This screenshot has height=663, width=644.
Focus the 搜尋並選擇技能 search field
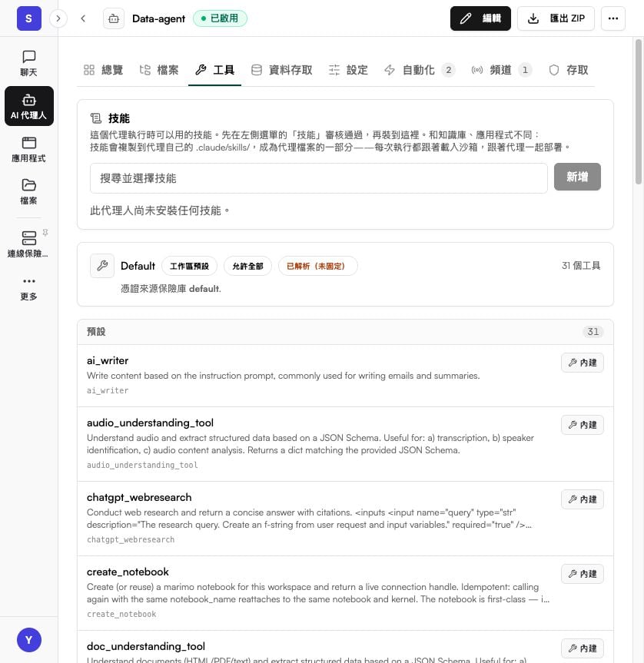point(319,178)
